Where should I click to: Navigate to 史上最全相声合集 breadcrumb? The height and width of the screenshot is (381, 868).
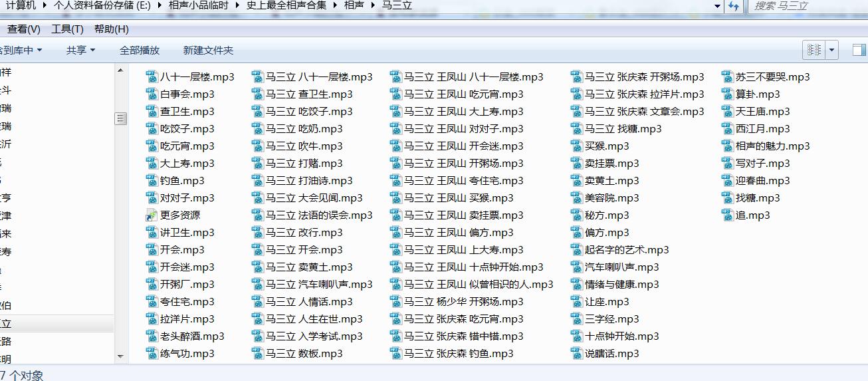(286, 5)
